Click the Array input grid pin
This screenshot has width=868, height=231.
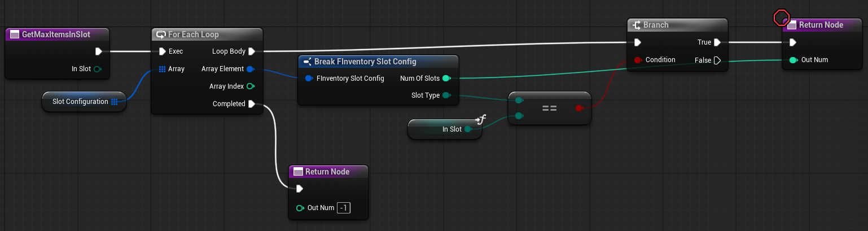coord(162,69)
